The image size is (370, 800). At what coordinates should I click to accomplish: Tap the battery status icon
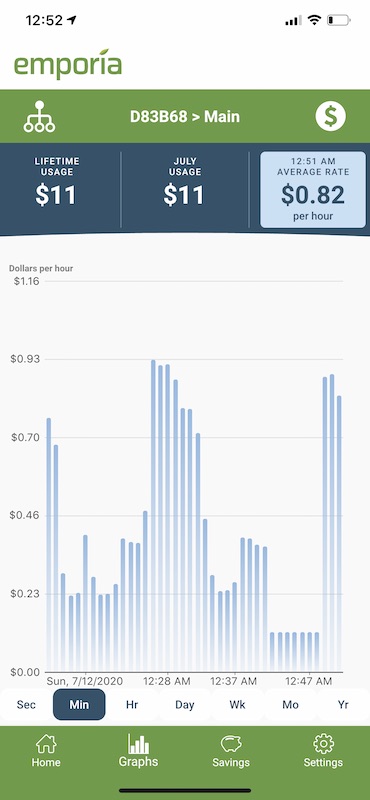point(338,20)
